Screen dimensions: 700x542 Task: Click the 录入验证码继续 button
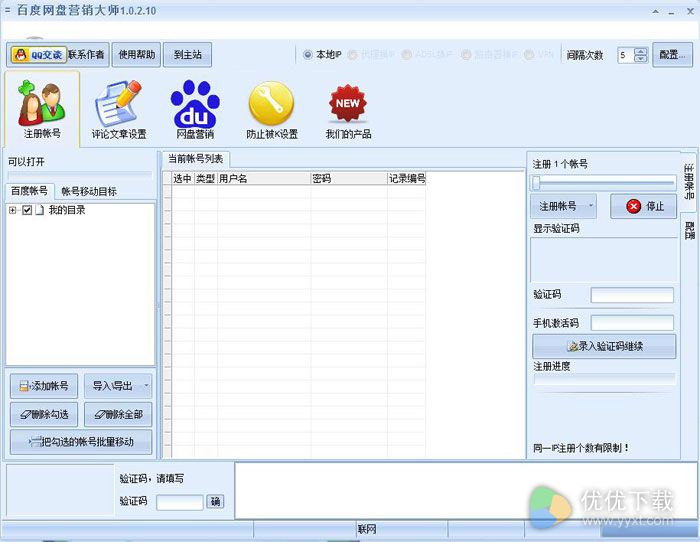604,346
